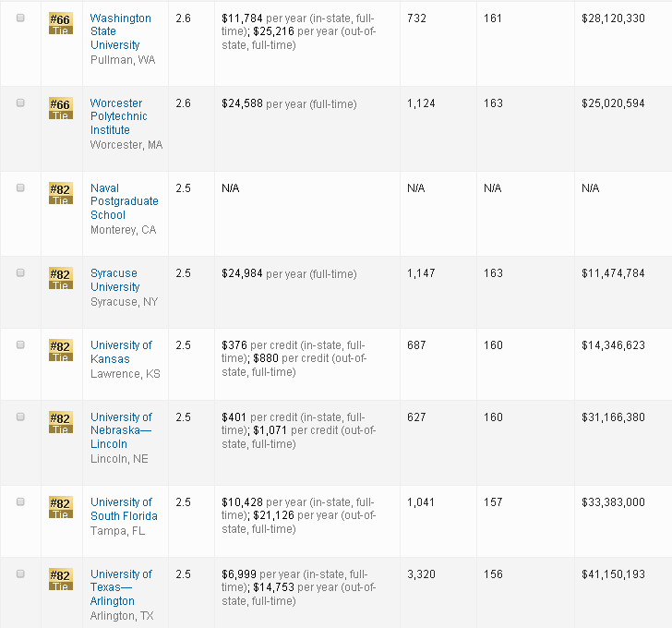Click the #66 rank badge beside Washington State
This screenshot has height=628, width=672.
(x=60, y=22)
